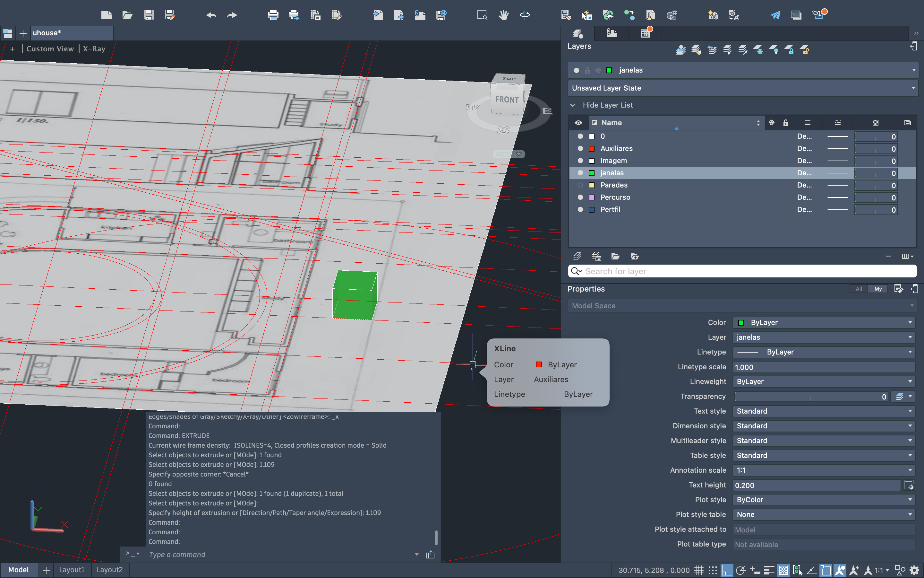Click the Zoom window tool
Screen dimensions: 924x578
[x=482, y=15]
